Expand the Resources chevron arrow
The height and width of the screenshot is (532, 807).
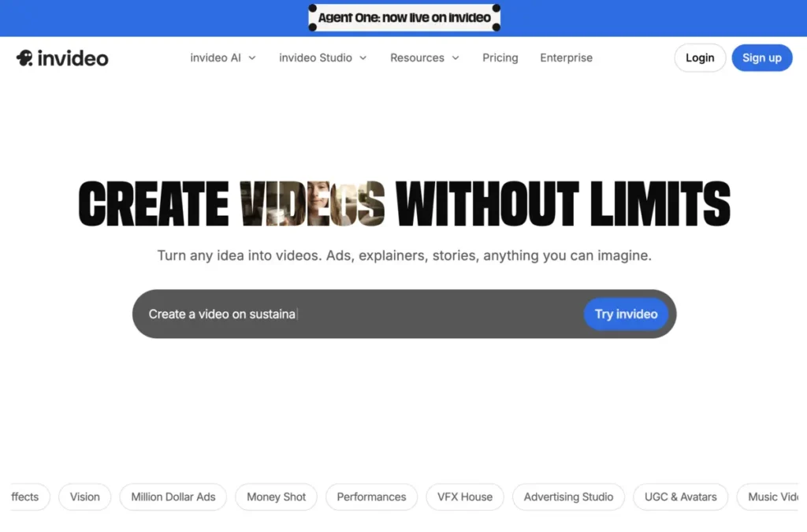pyautogui.click(x=456, y=58)
